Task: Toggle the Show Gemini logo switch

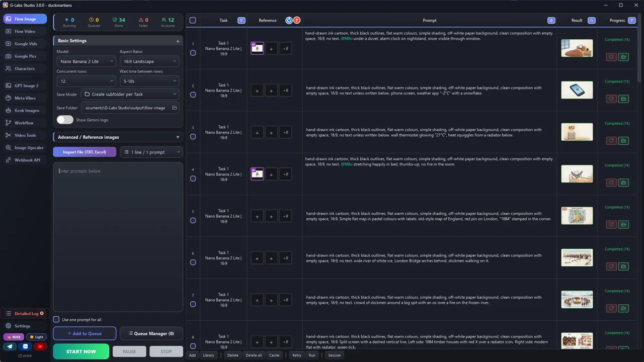Action: point(65,120)
